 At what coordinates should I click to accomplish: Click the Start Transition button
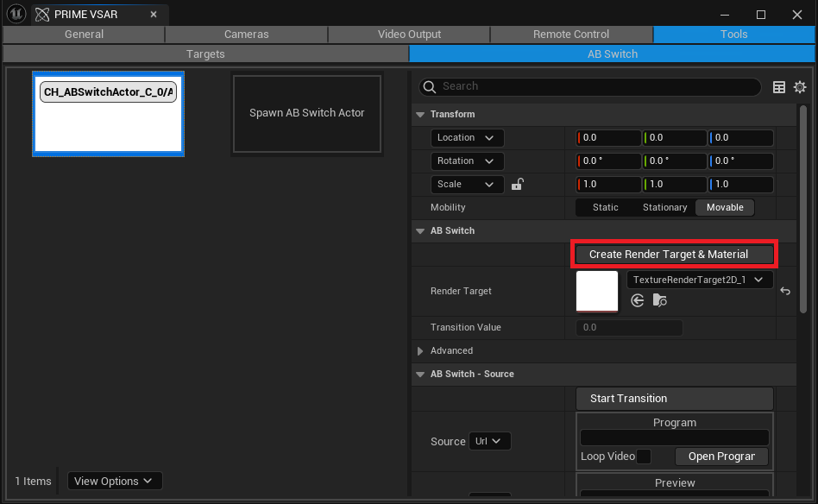point(674,399)
